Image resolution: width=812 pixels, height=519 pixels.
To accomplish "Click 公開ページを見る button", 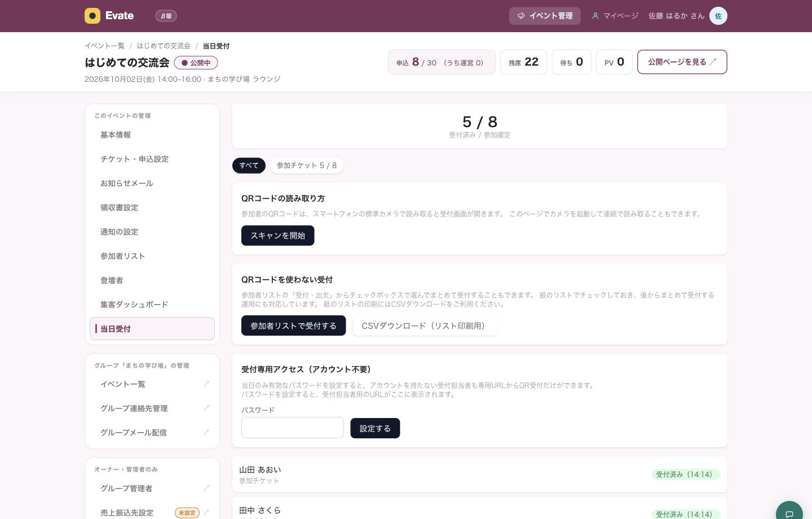I will coord(682,62).
